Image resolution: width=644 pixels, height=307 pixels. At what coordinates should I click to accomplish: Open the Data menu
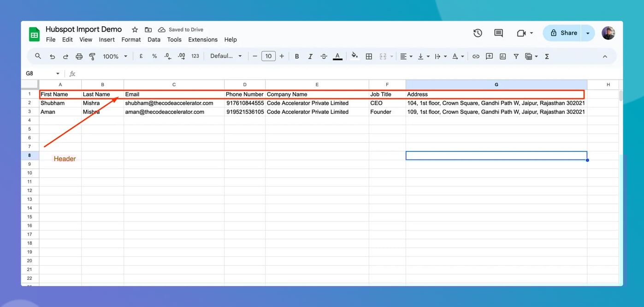click(x=154, y=40)
